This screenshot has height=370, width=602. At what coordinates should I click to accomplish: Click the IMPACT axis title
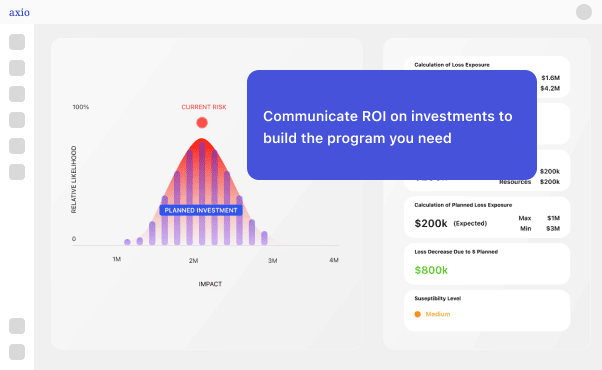click(x=210, y=284)
